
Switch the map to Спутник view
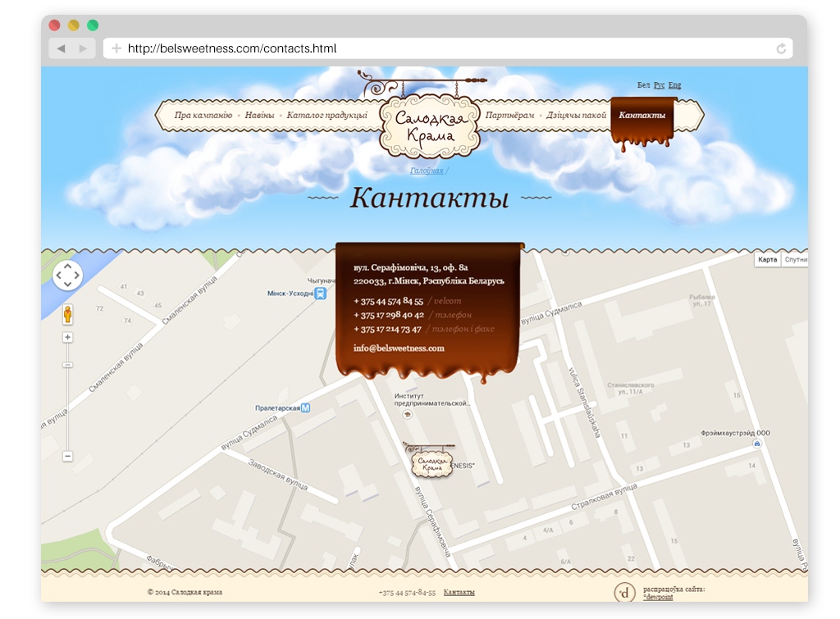(x=795, y=260)
